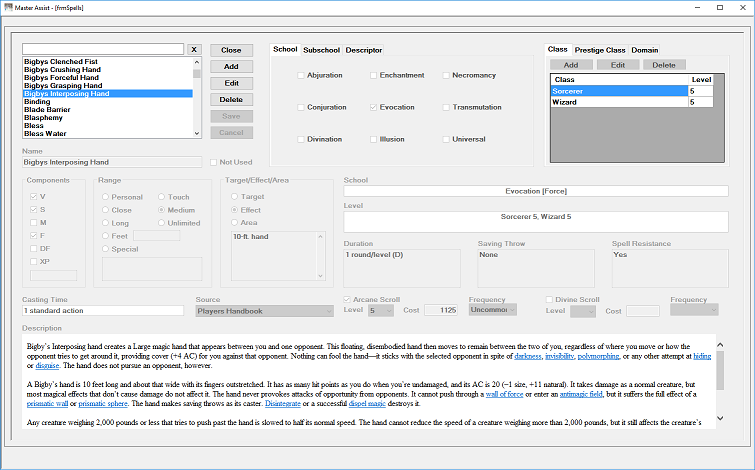Select Bigbys Forceful Hand in the list
Screen dimensions: 755x470
(x=108, y=78)
